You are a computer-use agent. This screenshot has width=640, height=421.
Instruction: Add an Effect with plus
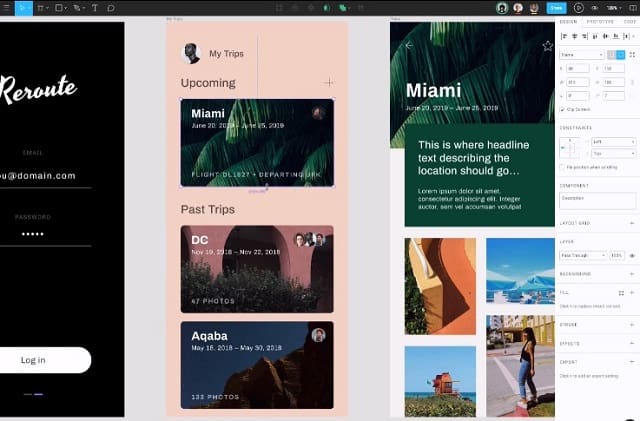[632, 343]
